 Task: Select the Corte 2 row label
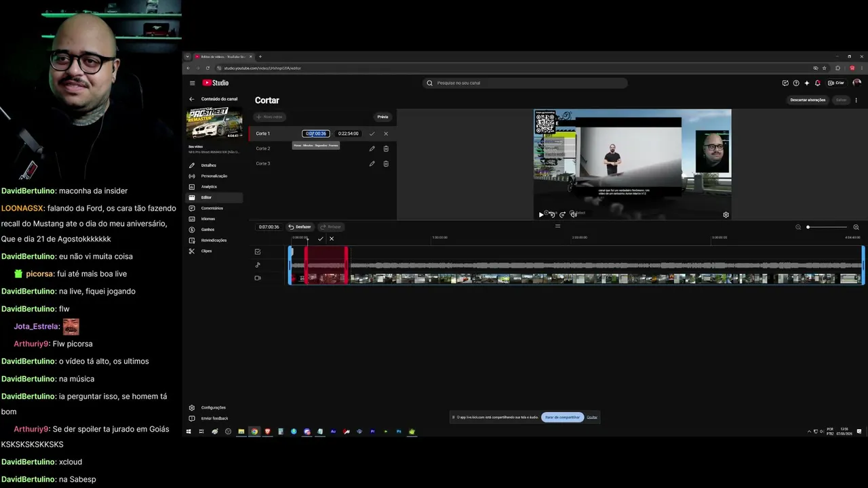coord(263,148)
